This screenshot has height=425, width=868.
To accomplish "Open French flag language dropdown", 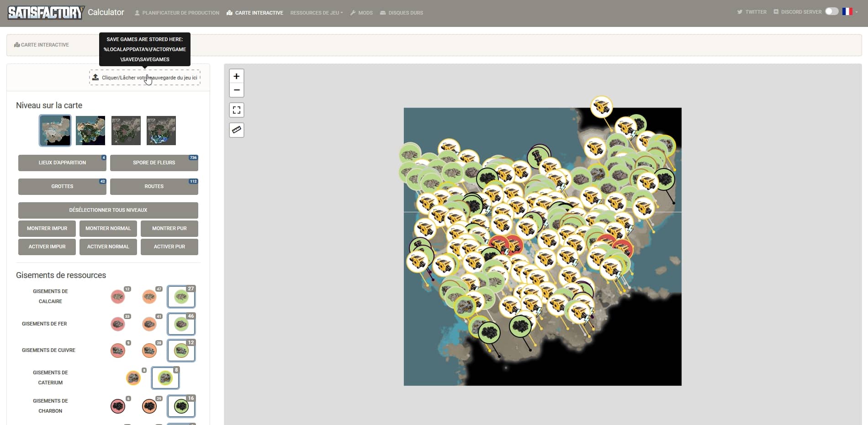I will [x=850, y=11].
